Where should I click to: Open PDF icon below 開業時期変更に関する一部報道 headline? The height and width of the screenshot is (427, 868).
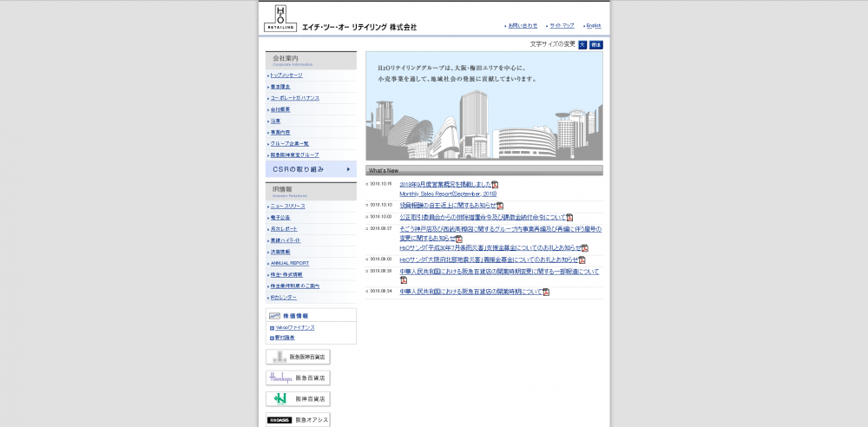pos(404,280)
